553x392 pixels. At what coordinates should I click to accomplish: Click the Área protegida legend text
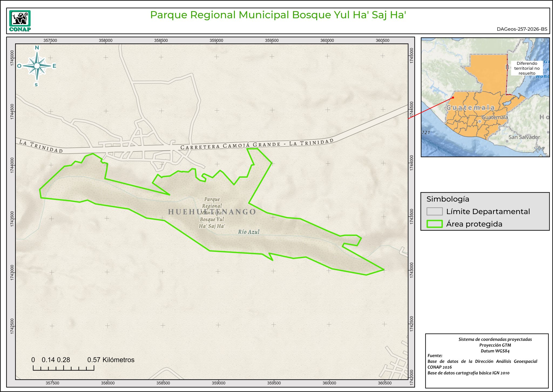tap(474, 224)
